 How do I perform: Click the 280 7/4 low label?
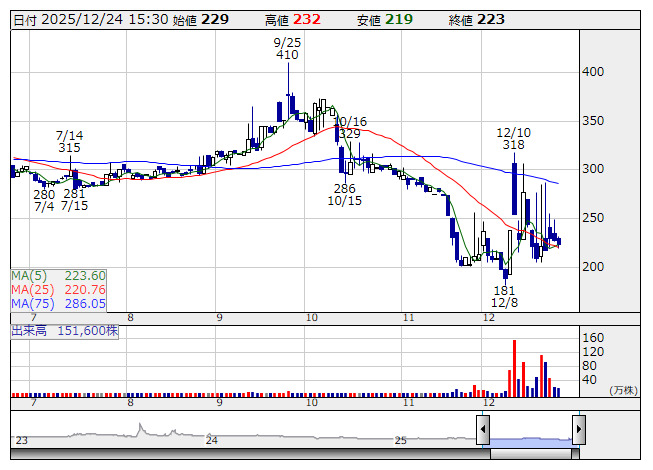pyautogui.click(x=44, y=200)
